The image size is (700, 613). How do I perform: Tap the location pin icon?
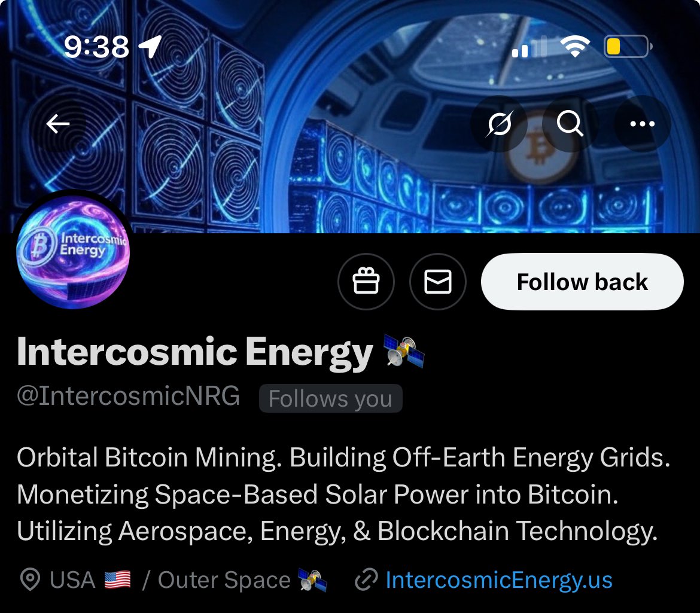click(x=31, y=580)
